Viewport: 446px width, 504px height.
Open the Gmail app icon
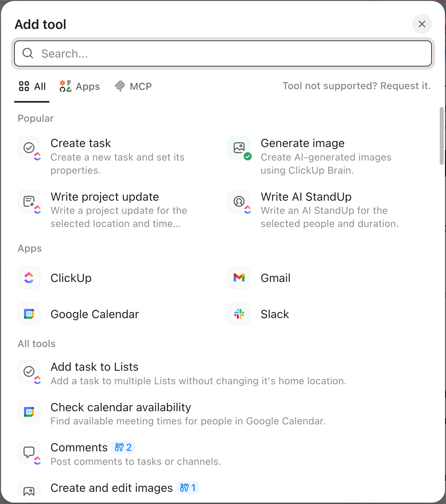pyautogui.click(x=239, y=278)
